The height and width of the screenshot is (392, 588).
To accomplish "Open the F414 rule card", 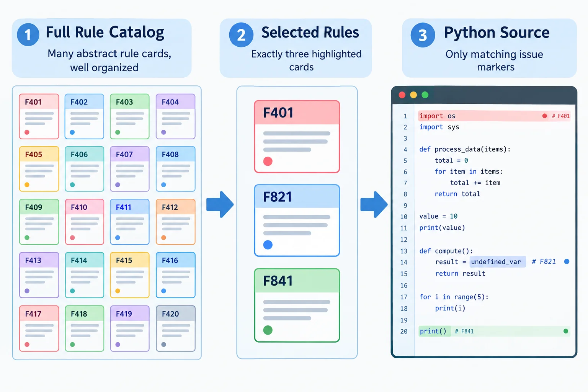I will point(84,275).
